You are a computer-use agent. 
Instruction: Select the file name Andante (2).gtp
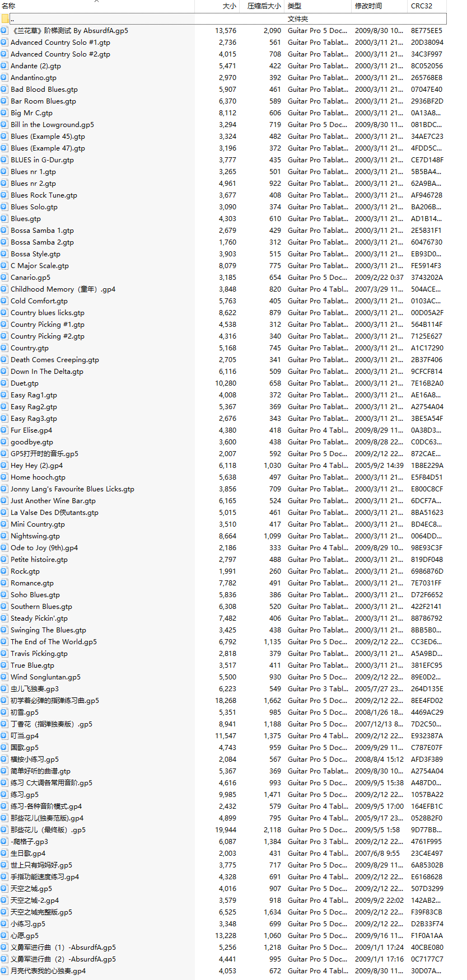[x=36, y=66]
